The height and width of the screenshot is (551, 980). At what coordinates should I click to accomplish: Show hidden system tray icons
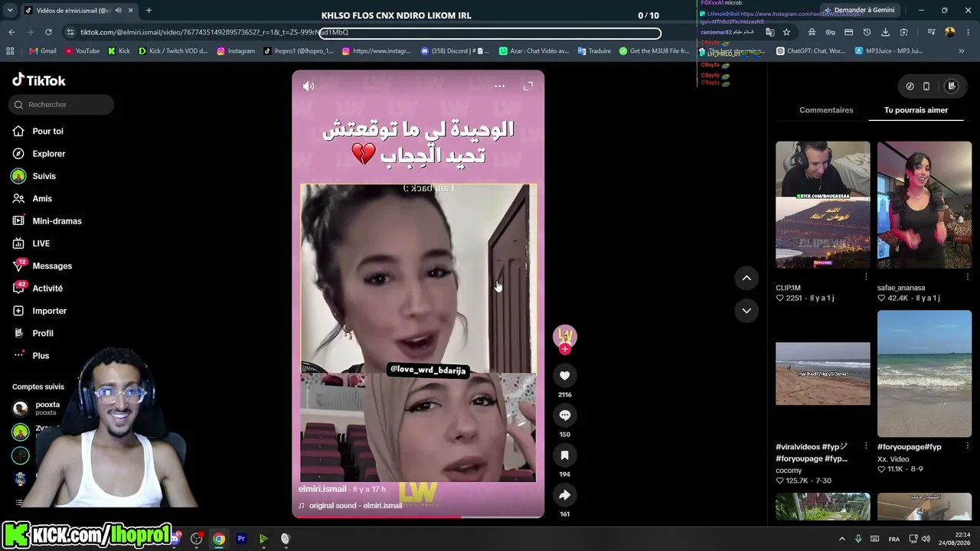click(841, 539)
